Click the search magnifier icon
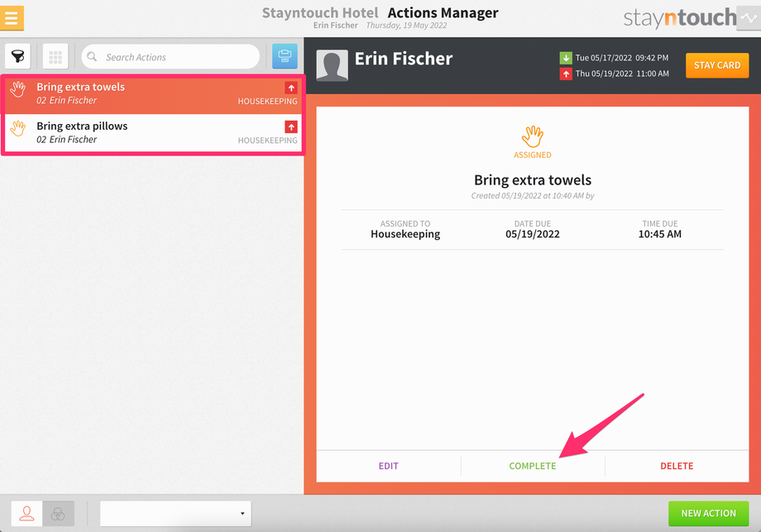This screenshot has width=761, height=532. (92, 57)
